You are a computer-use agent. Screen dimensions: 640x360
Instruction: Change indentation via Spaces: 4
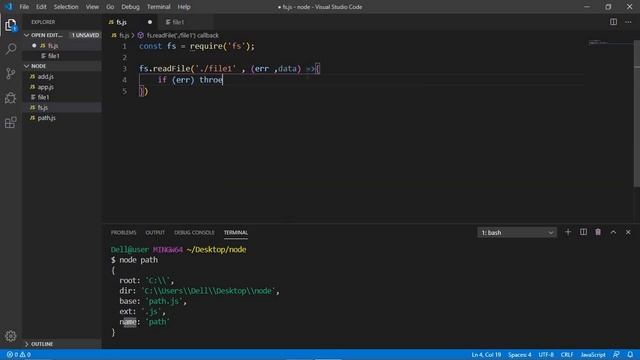point(520,355)
